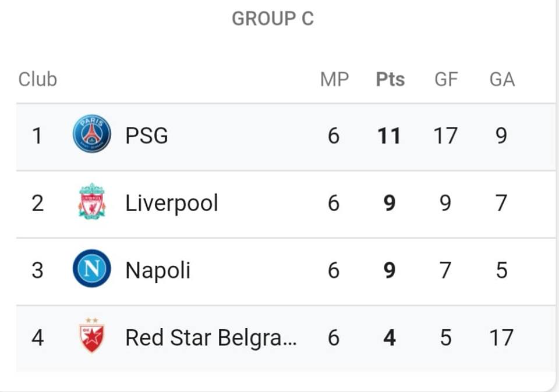Open the Liverpool team name link
This screenshot has width=559, height=392.
pyautogui.click(x=171, y=204)
